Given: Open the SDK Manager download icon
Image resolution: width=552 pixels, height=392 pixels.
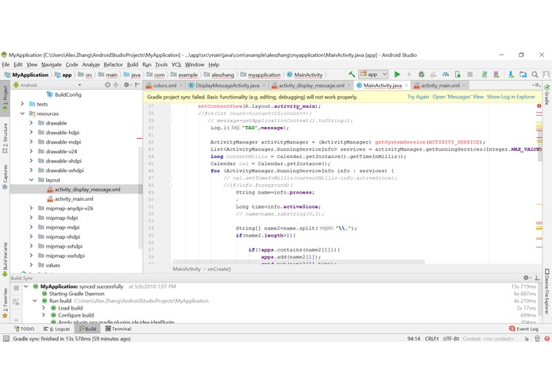Looking at the screenshot, I should pyautogui.click(x=511, y=75).
